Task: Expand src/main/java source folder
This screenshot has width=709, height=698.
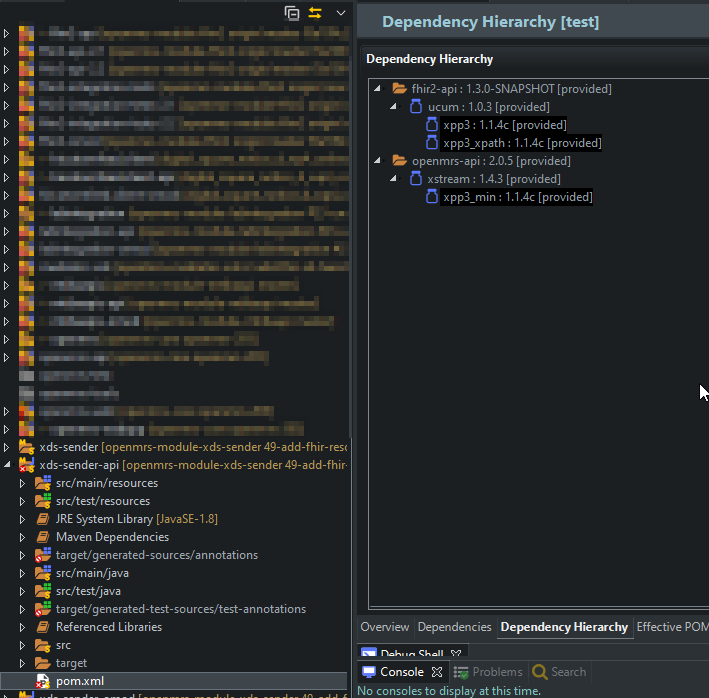Action: [x=22, y=574]
